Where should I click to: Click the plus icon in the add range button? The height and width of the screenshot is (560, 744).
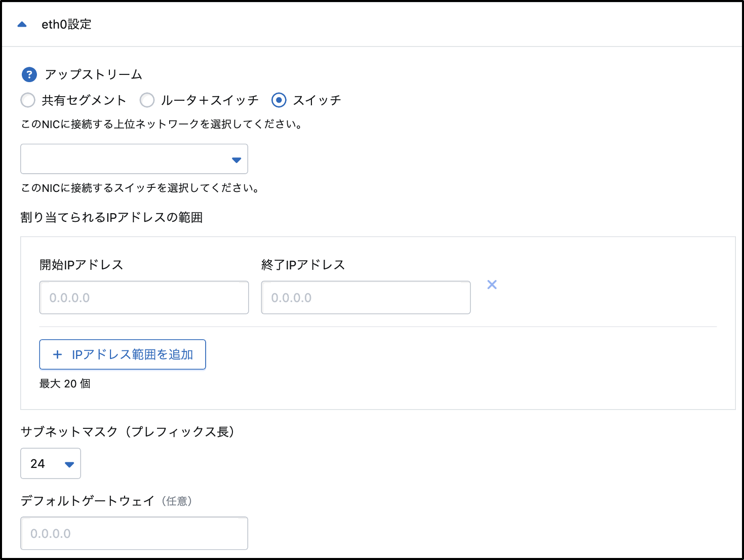(x=57, y=354)
